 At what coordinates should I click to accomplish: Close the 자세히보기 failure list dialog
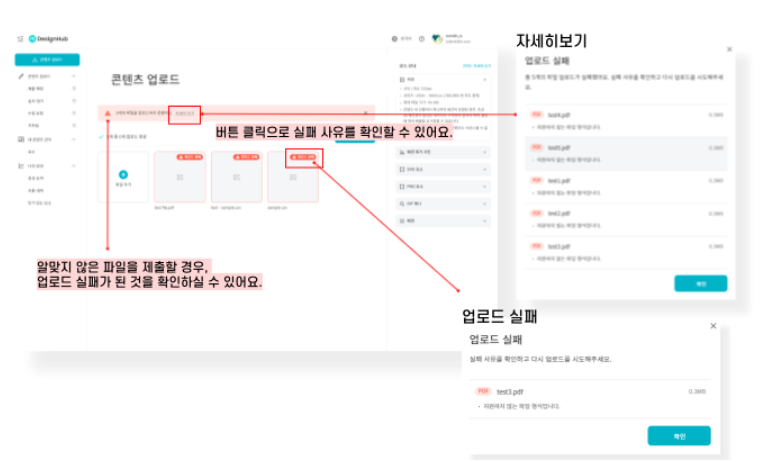pyautogui.click(x=729, y=49)
